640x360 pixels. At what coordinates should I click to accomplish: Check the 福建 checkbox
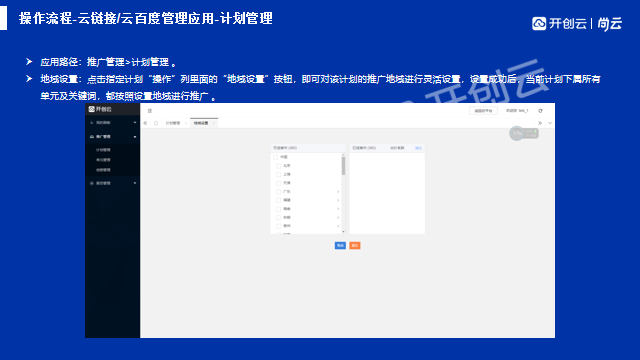(279, 200)
